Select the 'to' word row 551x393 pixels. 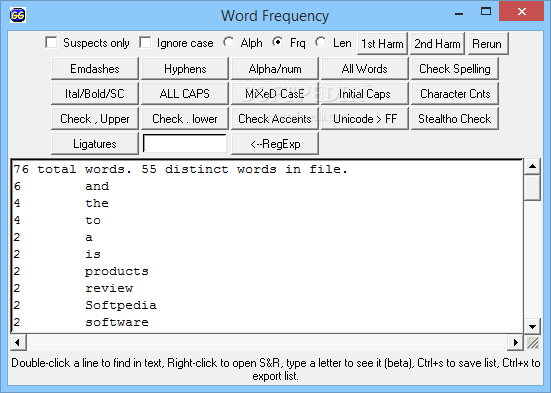[267, 220]
